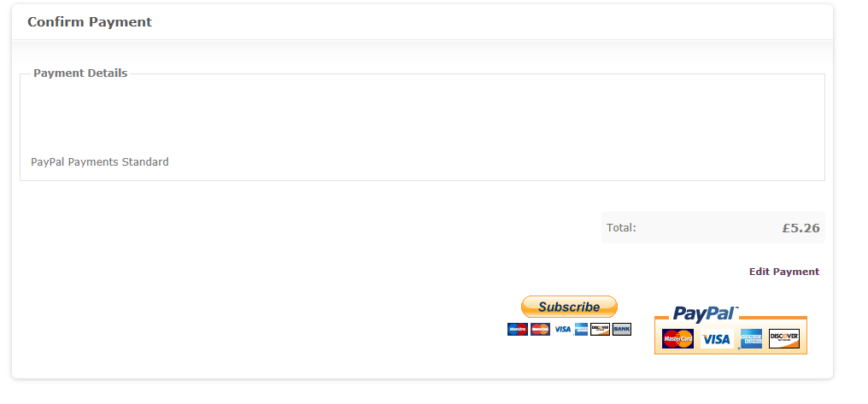The height and width of the screenshot is (404, 868).
Task: Click the large VISA logo in PayPal box
Action: tap(716, 339)
